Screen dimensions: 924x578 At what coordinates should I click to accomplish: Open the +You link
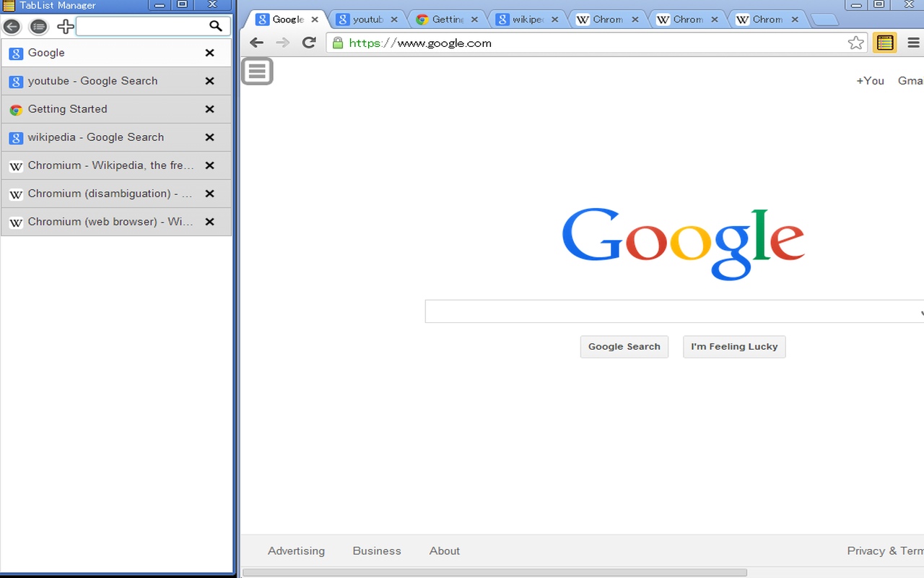(x=870, y=80)
